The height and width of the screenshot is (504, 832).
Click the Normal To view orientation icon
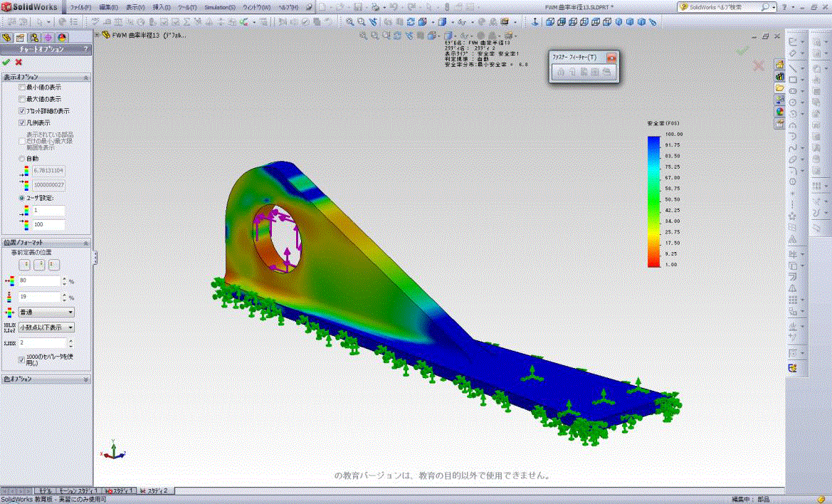pos(535,22)
